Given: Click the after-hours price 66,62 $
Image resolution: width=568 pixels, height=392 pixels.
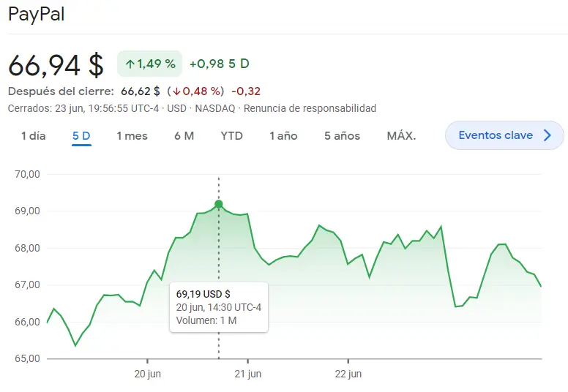Looking at the screenshot, I should (141, 91).
